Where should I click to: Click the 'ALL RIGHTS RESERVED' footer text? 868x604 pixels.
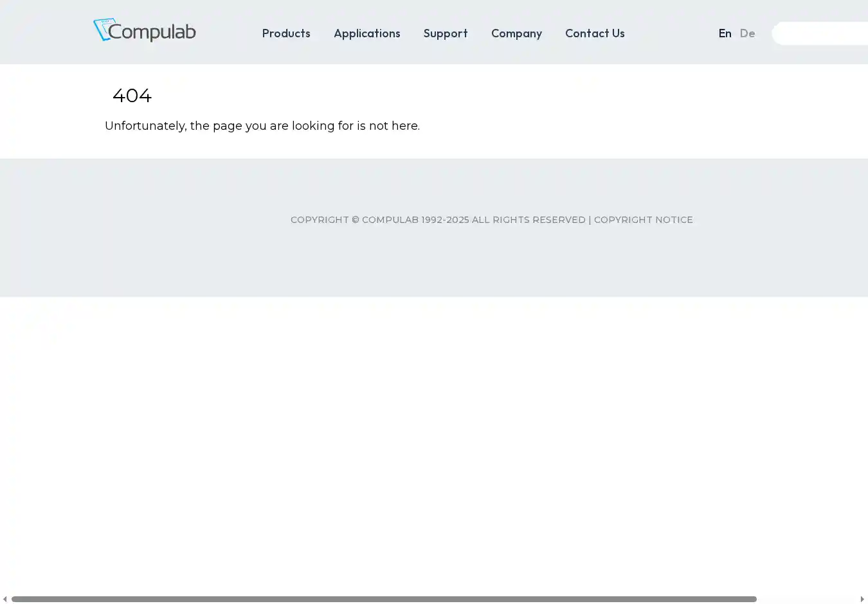click(x=529, y=220)
